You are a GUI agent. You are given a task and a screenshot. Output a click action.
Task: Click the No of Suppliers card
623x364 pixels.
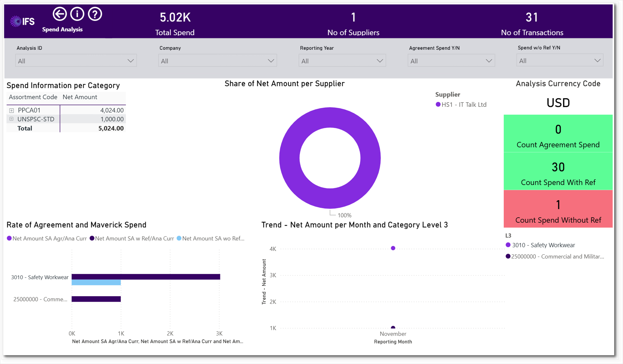click(x=353, y=24)
